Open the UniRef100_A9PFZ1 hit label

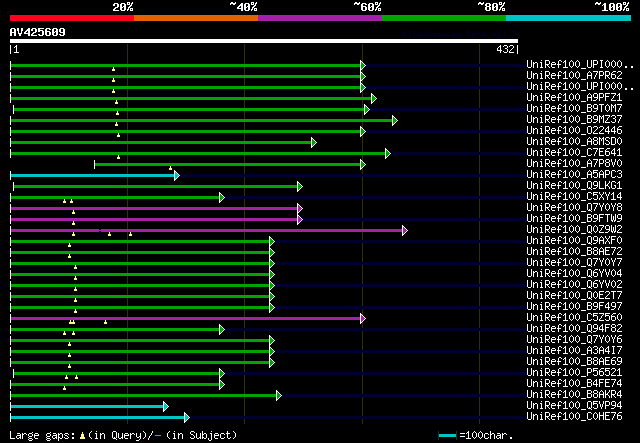coord(574,98)
